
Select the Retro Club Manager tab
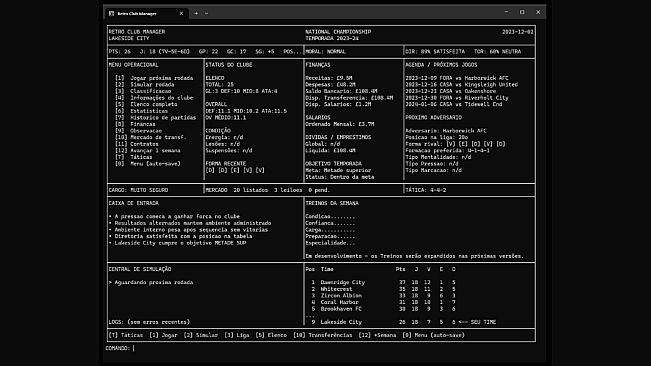tap(146, 13)
